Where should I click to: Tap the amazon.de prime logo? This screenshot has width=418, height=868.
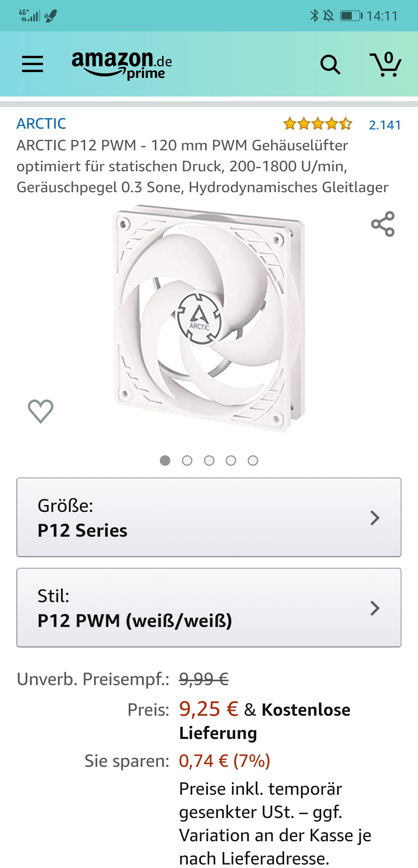tap(122, 65)
